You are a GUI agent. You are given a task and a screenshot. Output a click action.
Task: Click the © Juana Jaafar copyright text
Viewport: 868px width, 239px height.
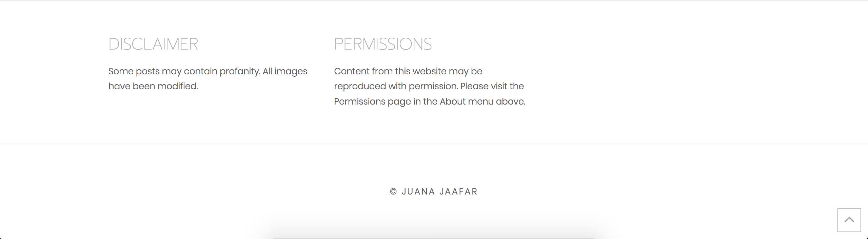click(434, 191)
